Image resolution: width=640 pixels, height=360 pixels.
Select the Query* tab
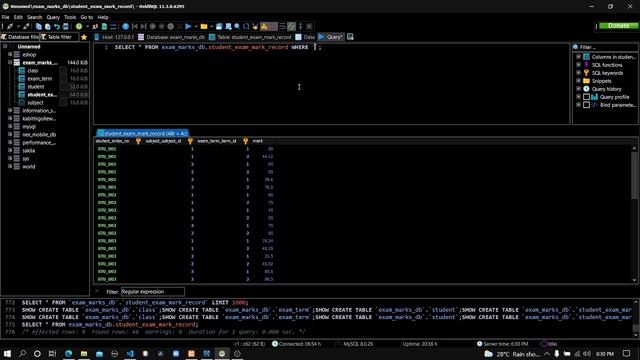coord(331,37)
